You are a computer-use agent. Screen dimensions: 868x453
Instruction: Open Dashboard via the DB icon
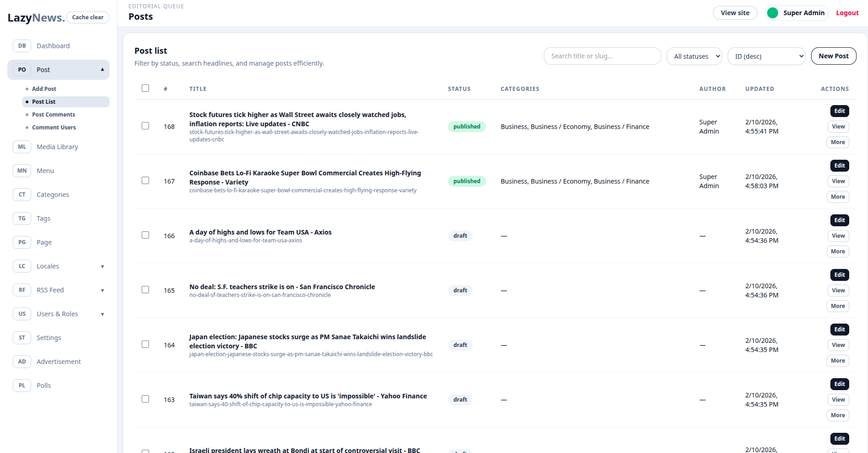(x=22, y=46)
